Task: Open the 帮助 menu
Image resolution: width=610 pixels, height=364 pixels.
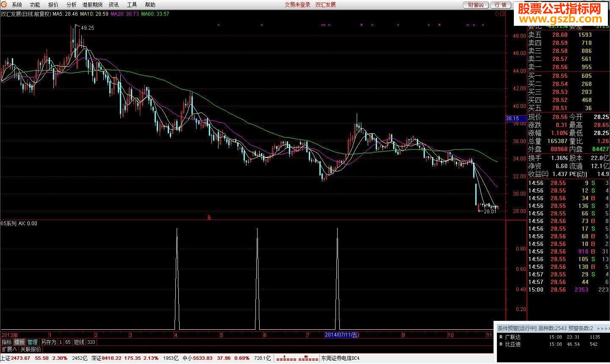Action: pos(150,5)
